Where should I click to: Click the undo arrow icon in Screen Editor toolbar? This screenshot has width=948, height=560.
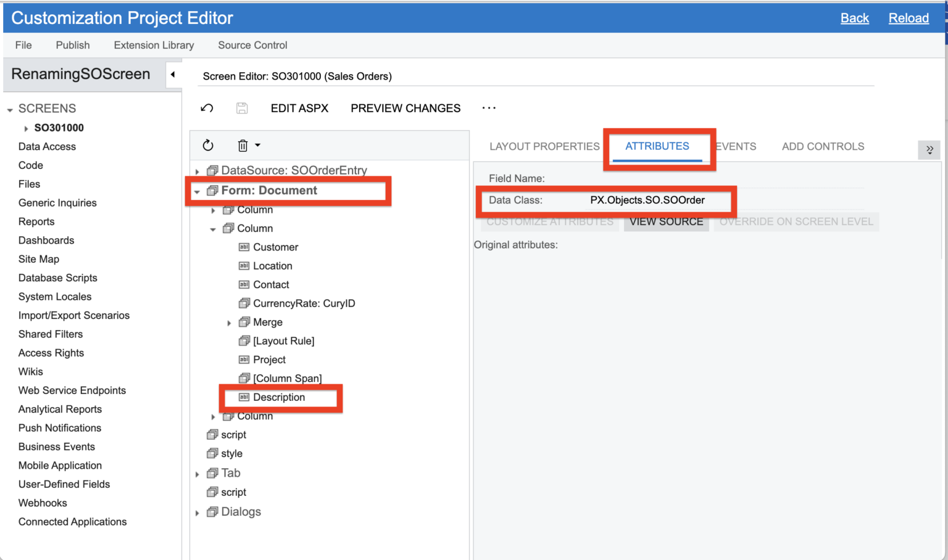207,108
